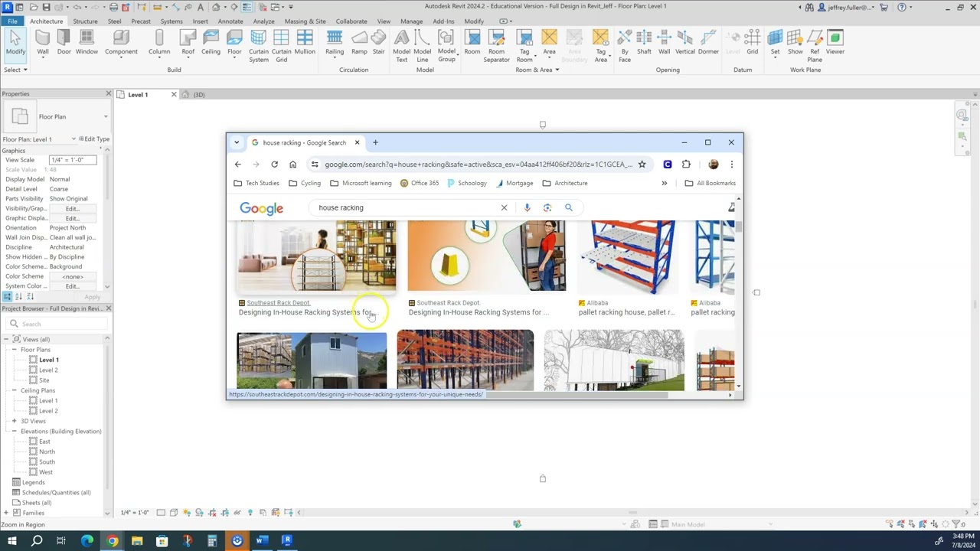This screenshot has height=551, width=980.
Task: Select the Room tool
Action: click(x=472, y=43)
